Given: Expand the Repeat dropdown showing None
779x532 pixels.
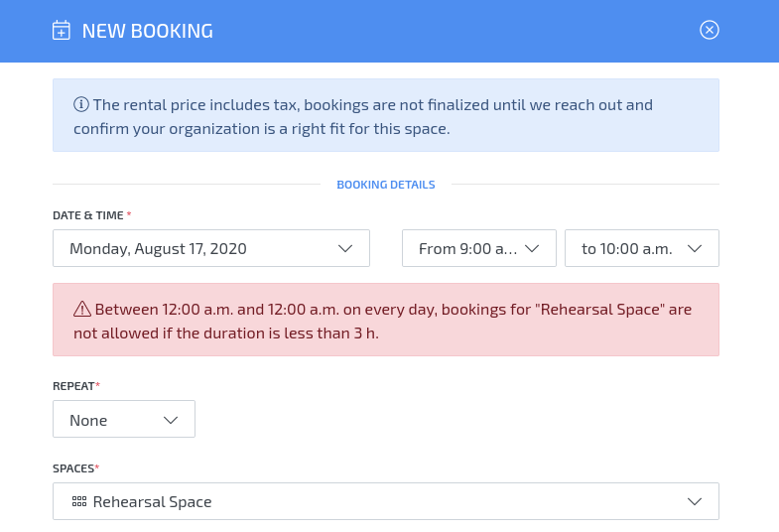Looking at the screenshot, I should point(109,420).
